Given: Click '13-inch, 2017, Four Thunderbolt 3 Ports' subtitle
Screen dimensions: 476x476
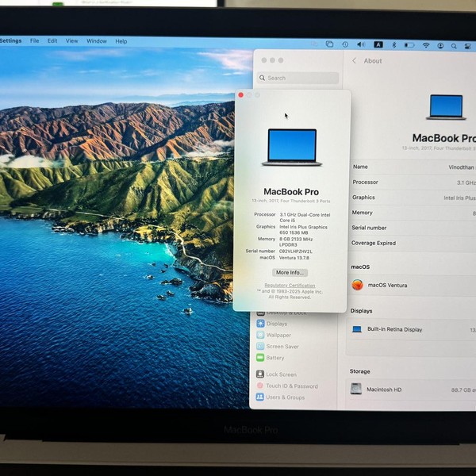Looking at the screenshot, I should [x=291, y=201].
